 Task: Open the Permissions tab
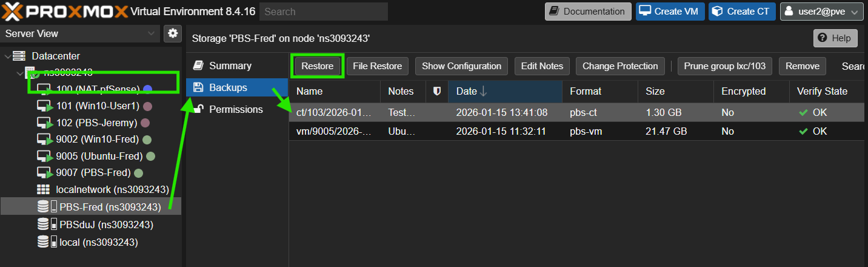click(235, 109)
